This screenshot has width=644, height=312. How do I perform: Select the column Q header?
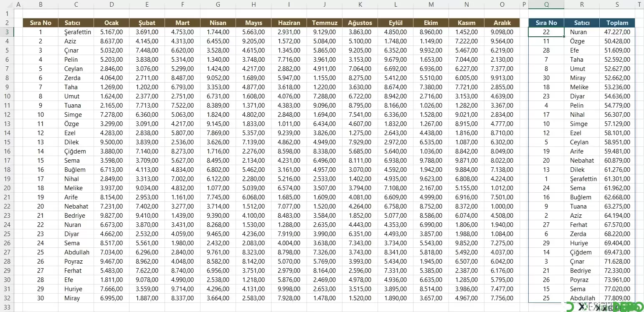click(546, 5)
